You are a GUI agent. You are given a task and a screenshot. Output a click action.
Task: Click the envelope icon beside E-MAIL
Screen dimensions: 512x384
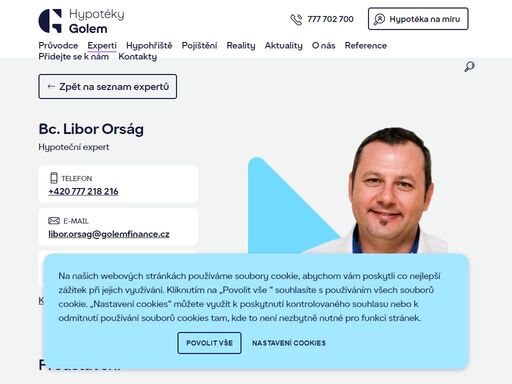coord(54,221)
